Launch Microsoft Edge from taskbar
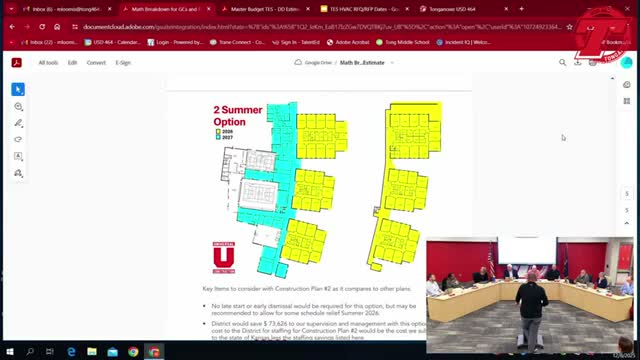This screenshot has height=360, width=640. [71, 351]
